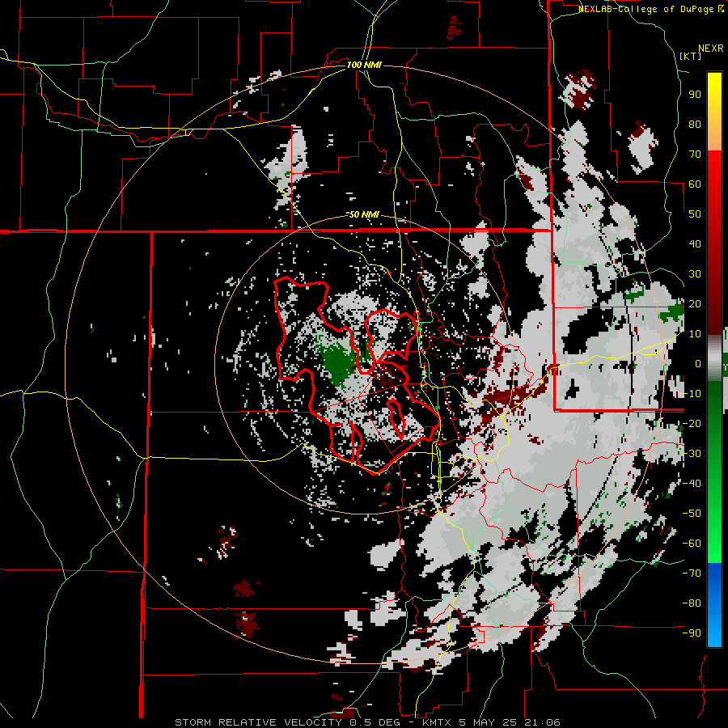Click the 90 value on the velocity scale

tap(695, 95)
